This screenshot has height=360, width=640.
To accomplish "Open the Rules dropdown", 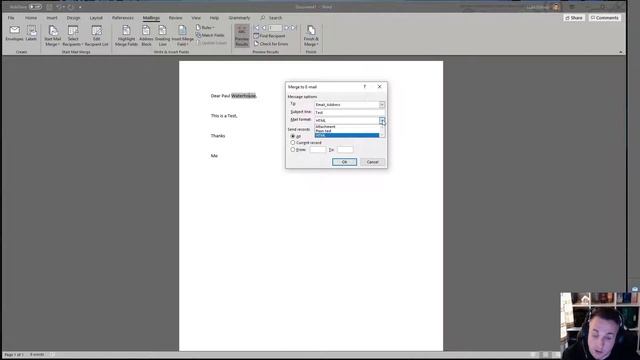I will (205, 28).
